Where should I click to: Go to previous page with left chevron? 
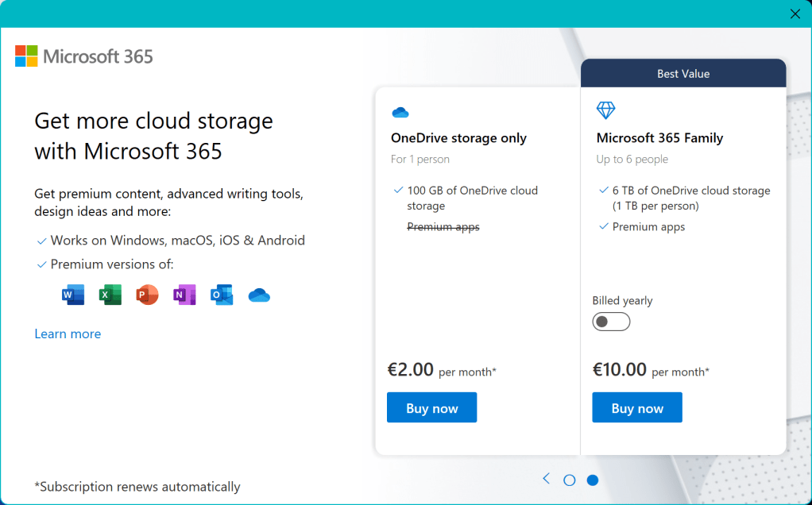pos(546,478)
